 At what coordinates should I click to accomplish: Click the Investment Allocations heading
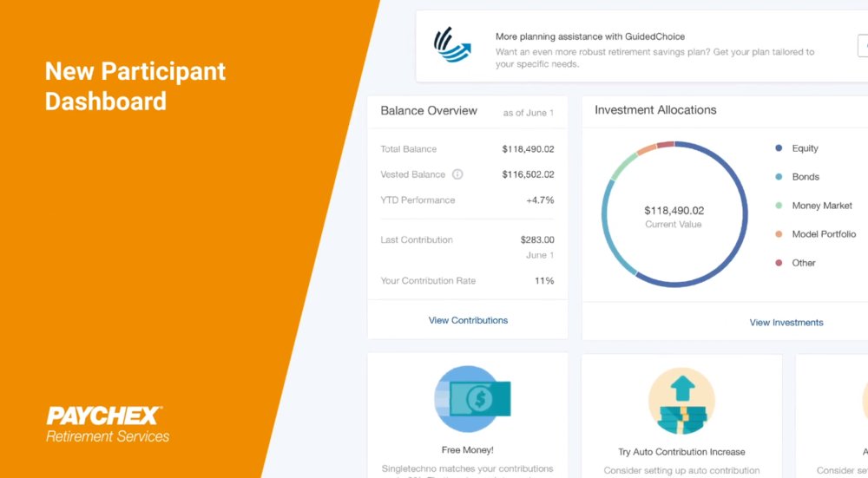[655, 110]
